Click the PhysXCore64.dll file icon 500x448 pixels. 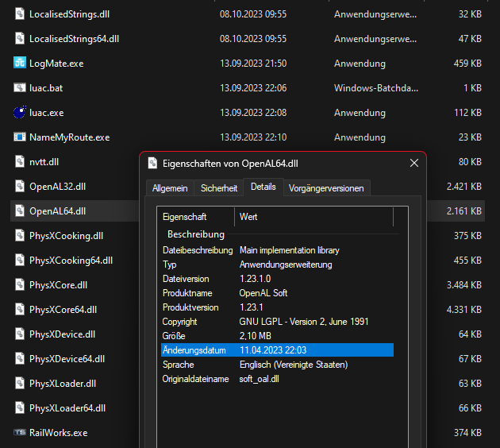pyautogui.click(x=20, y=310)
